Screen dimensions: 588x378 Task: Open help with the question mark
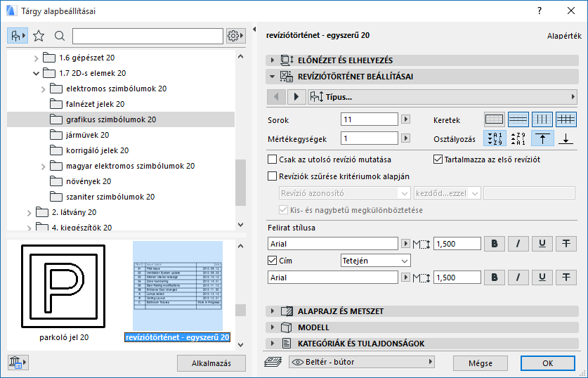coord(540,11)
